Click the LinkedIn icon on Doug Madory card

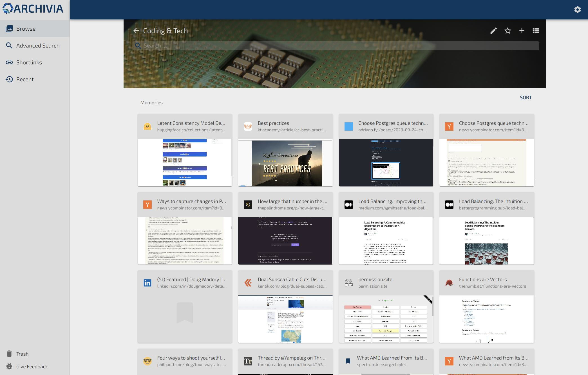click(147, 283)
